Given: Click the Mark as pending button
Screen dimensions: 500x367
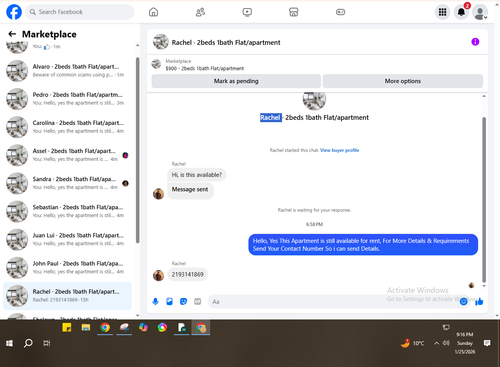Looking at the screenshot, I should point(236,81).
